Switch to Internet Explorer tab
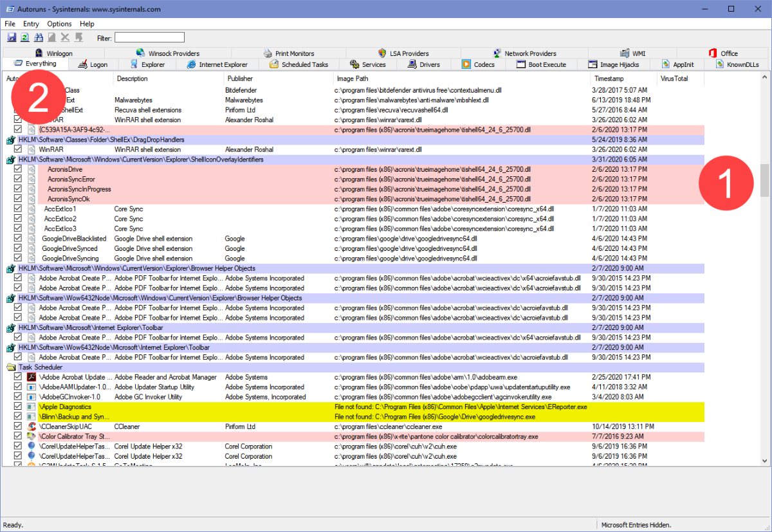This screenshot has width=772, height=532. tap(217, 64)
